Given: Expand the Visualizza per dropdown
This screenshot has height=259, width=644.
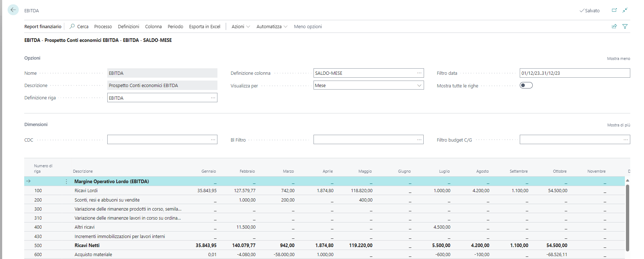Looking at the screenshot, I should coord(419,86).
